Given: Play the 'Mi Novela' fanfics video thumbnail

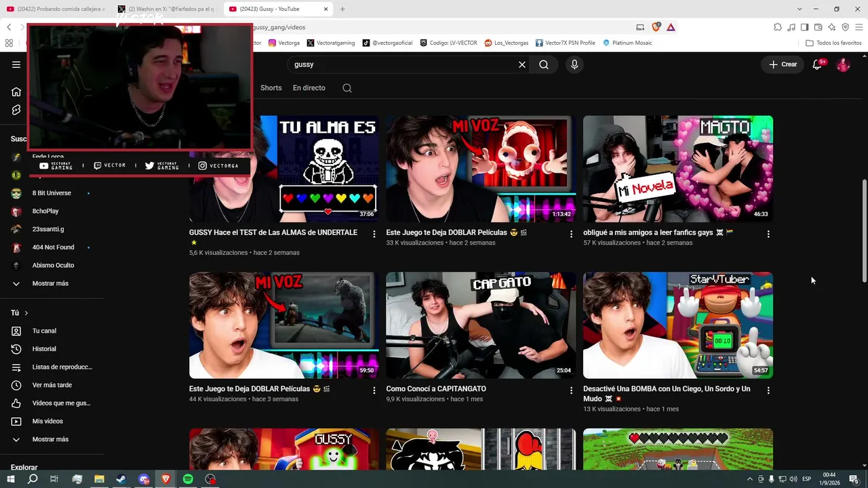Looking at the screenshot, I should [x=678, y=169].
